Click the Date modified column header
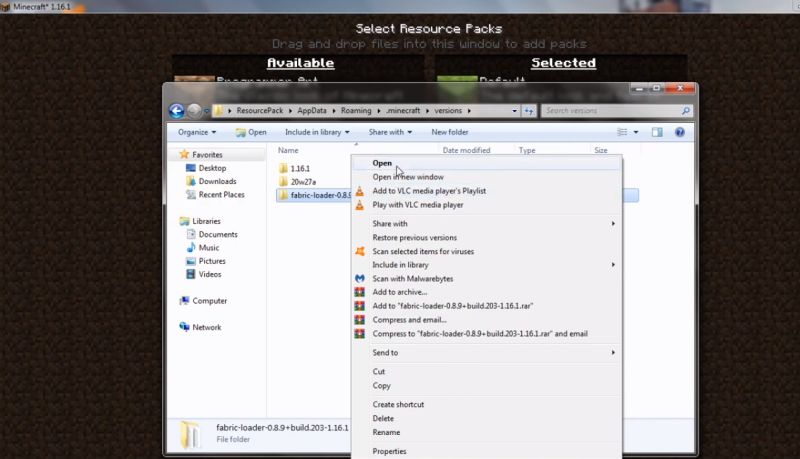Screen dimensions: 800x459 [x=466, y=150]
